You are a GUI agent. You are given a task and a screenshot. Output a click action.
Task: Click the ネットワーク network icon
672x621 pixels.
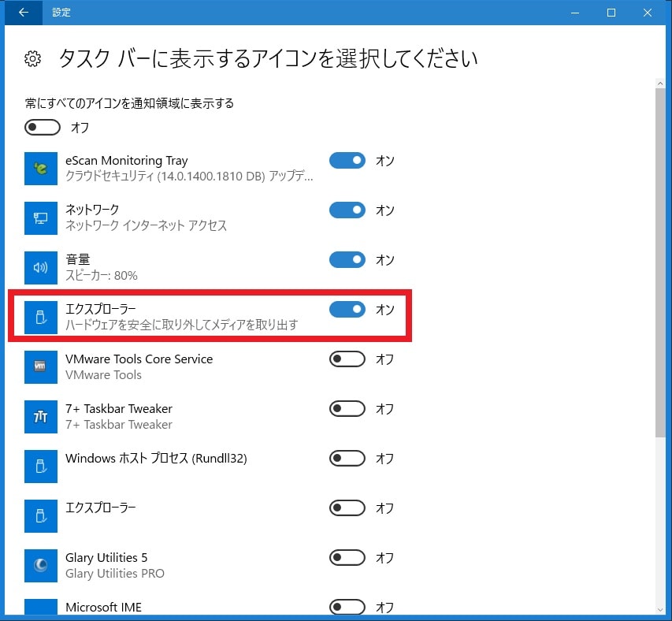click(x=41, y=218)
